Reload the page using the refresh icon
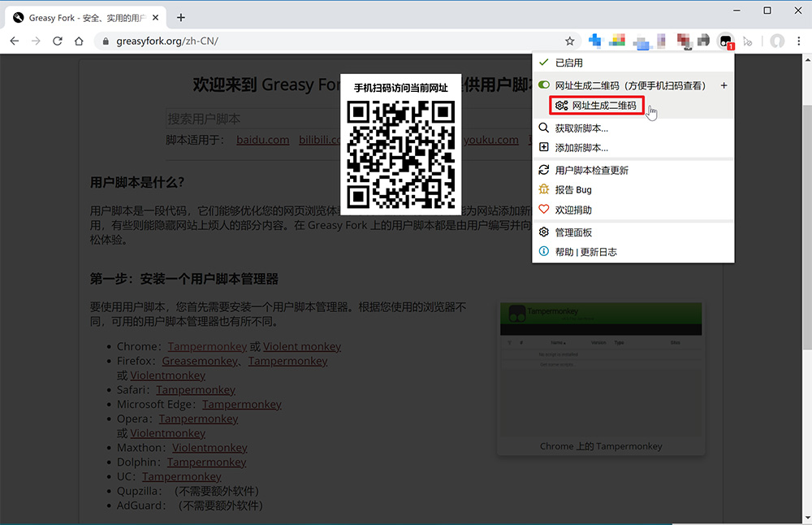The image size is (812, 525). pyautogui.click(x=58, y=41)
